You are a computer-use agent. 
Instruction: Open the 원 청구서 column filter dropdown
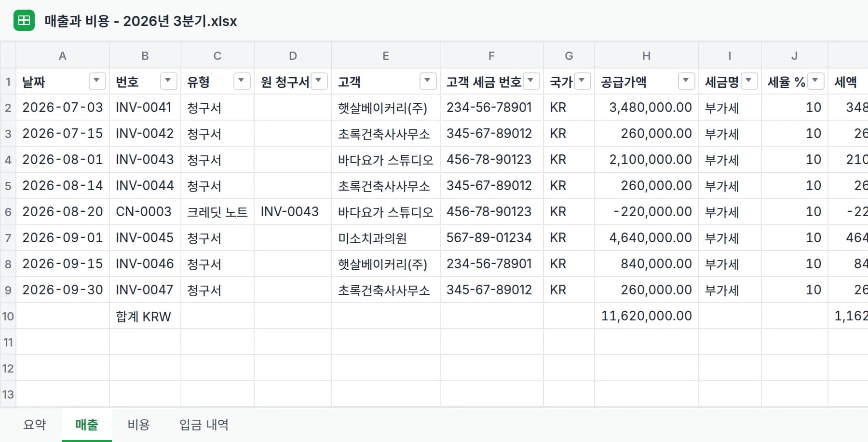(x=319, y=81)
